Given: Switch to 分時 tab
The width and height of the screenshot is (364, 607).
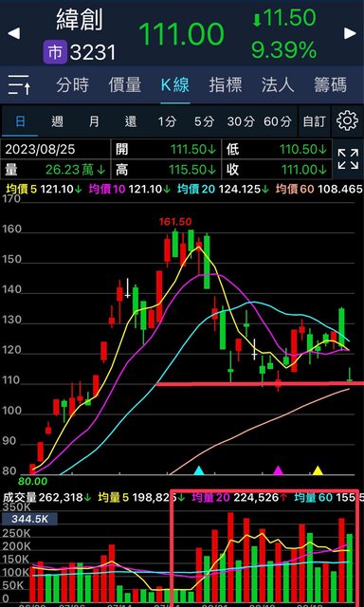Looking at the screenshot, I should pyautogui.click(x=72, y=84).
